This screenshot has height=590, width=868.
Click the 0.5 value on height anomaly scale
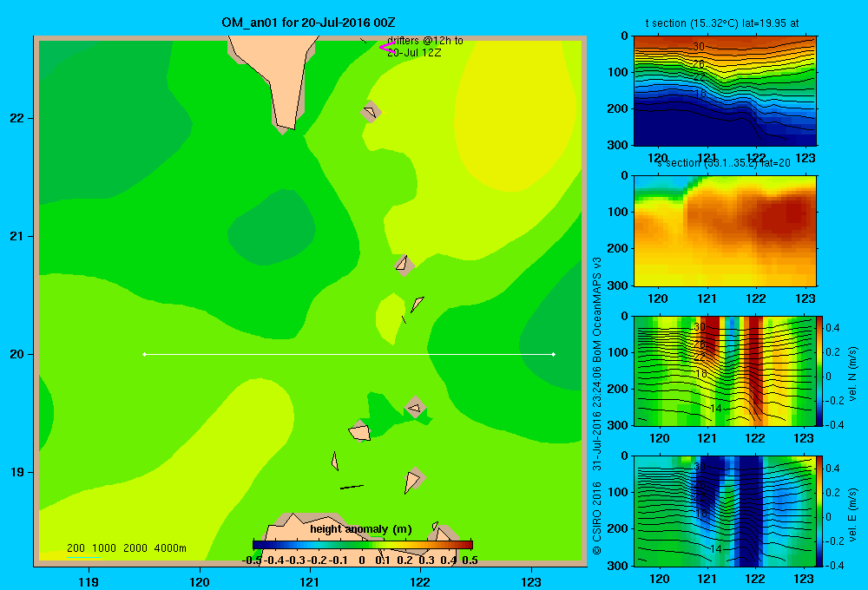[x=470, y=560]
